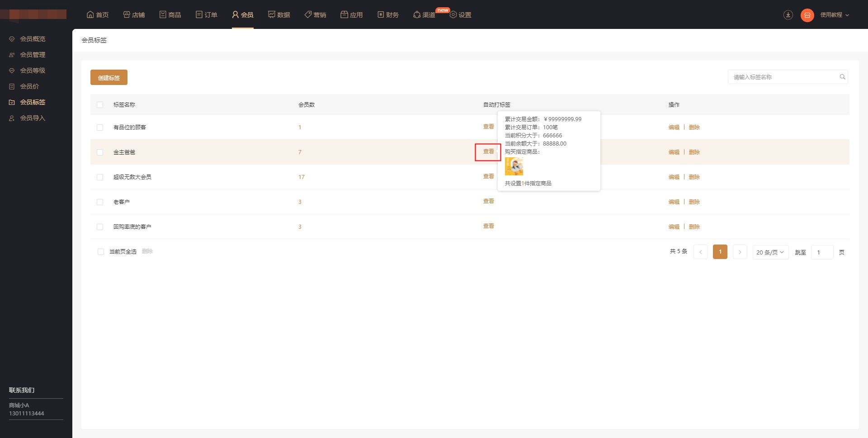Click the search magnifier icon

click(842, 77)
